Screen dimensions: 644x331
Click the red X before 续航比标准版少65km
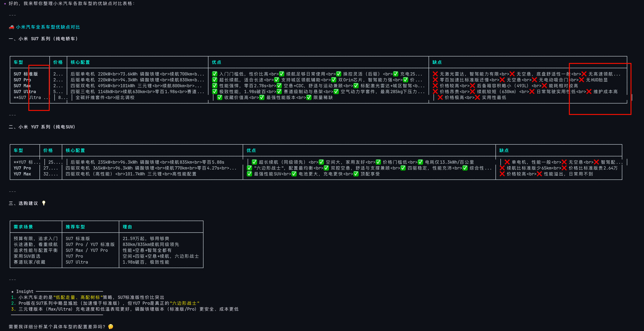tap(502, 168)
